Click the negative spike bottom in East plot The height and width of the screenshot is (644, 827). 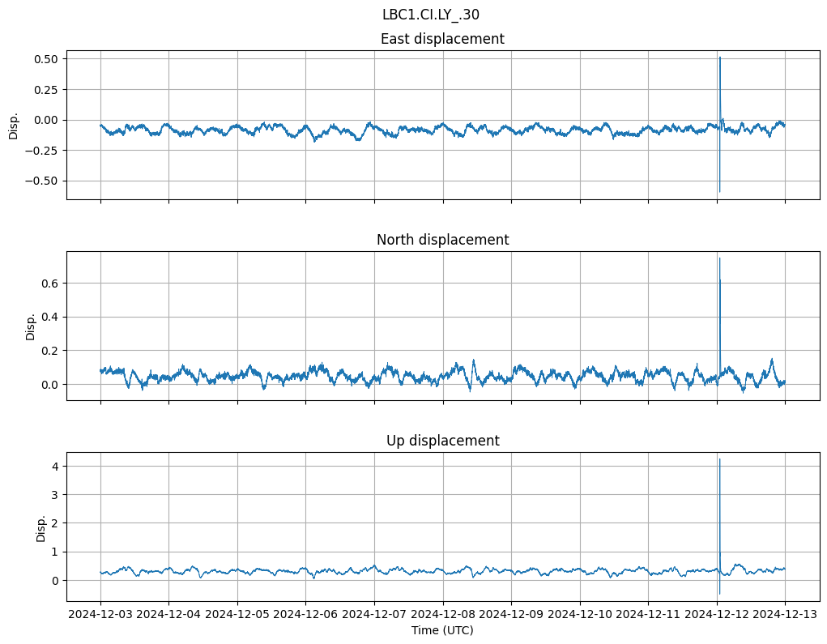719,191
